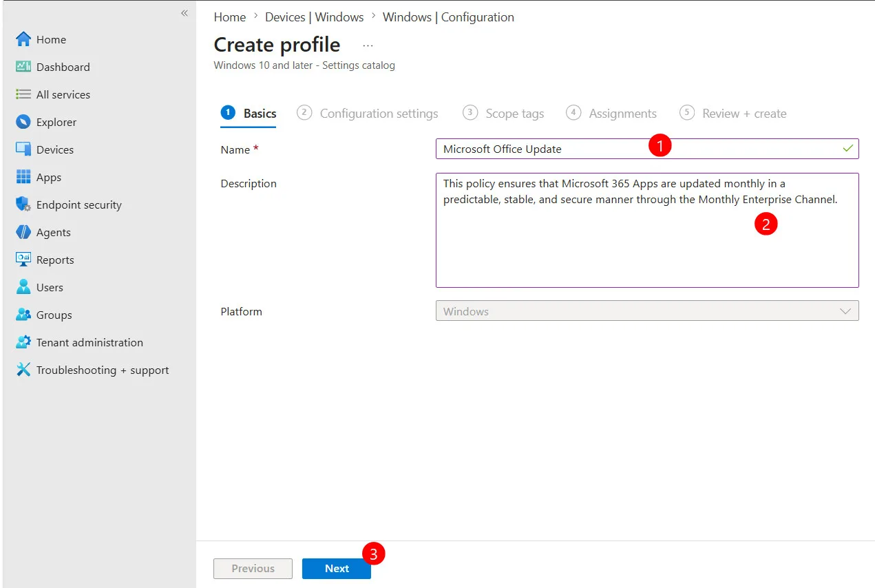Open the Apps grid icon
This screenshot has height=588, width=875.
click(23, 177)
